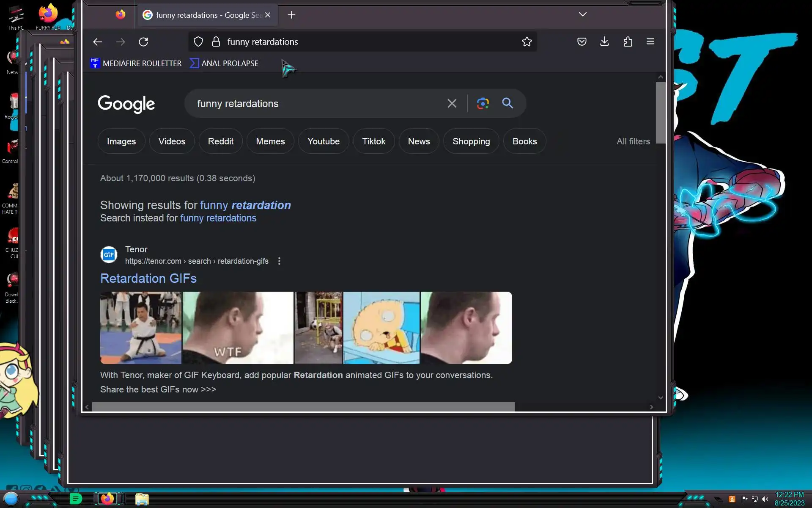Go back using the back arrow
This screenshot has width=812, height=508.
tap(98, 42)
